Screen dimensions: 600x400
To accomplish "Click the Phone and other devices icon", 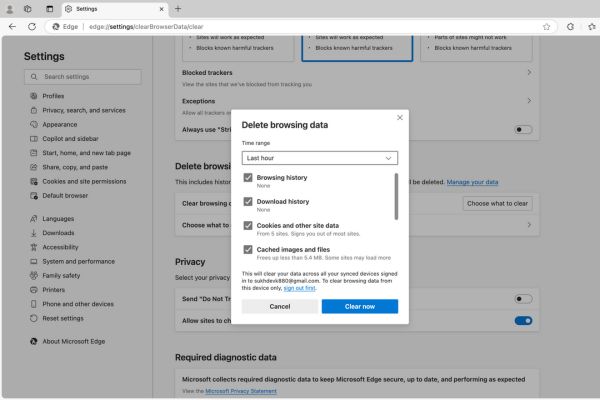I will (x=34, y=304).
